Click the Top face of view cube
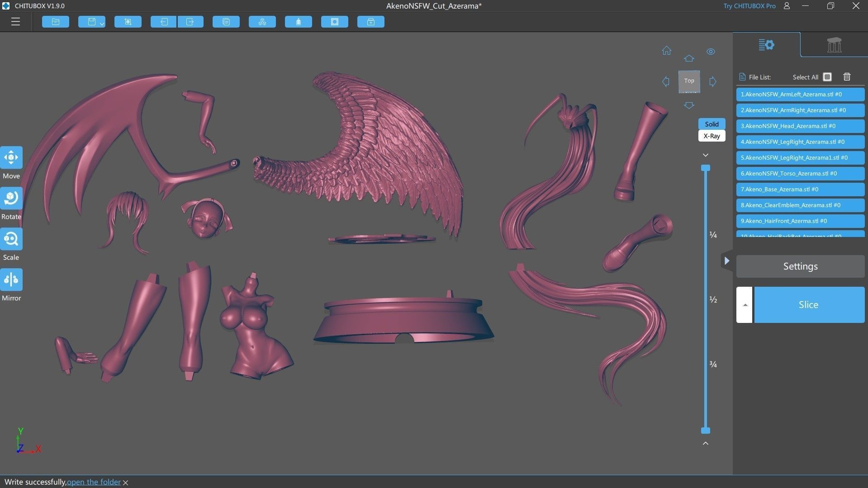The image size is (868, 488). pos(689,81)
